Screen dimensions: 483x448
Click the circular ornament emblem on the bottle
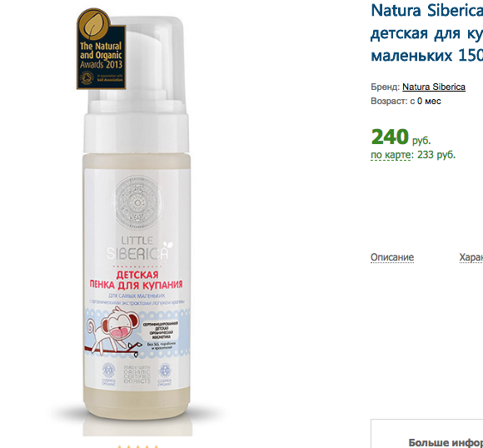137,202
